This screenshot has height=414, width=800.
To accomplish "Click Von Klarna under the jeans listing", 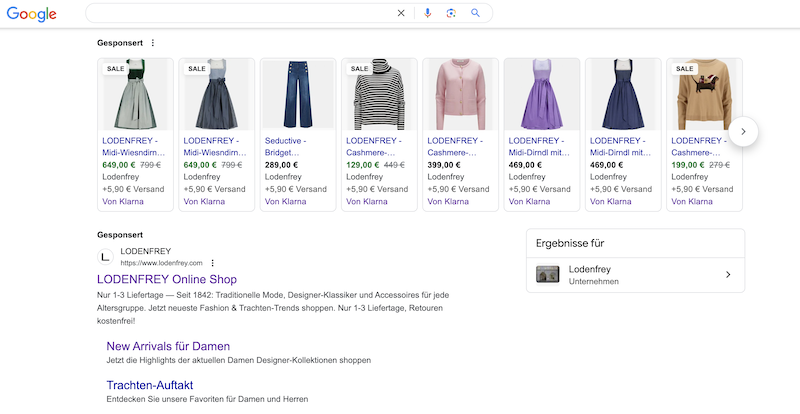I will [x=286, y=202].
